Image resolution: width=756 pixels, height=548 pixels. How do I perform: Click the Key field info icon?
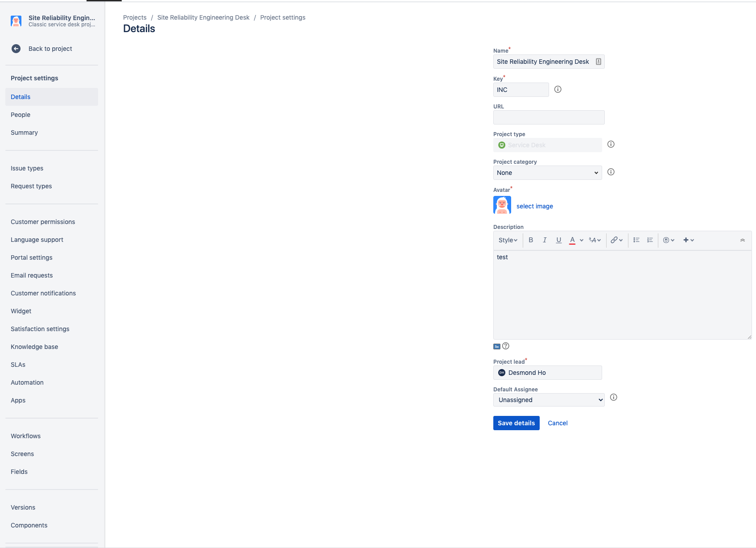558,89
